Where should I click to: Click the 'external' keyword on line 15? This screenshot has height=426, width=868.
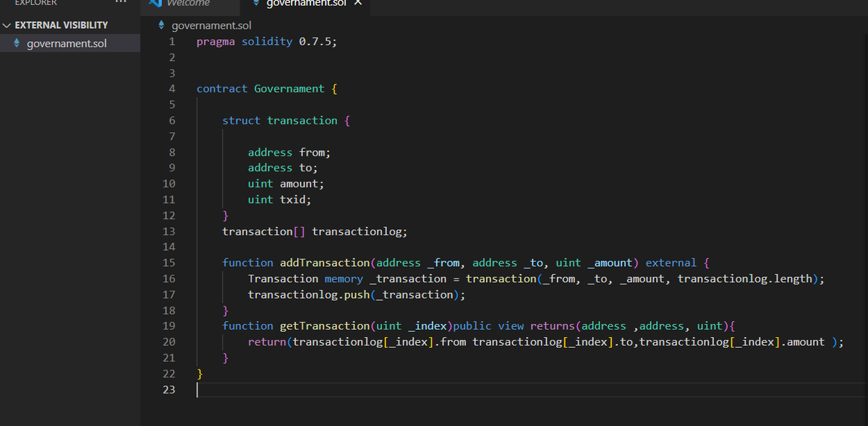click(x=671, y=263)
